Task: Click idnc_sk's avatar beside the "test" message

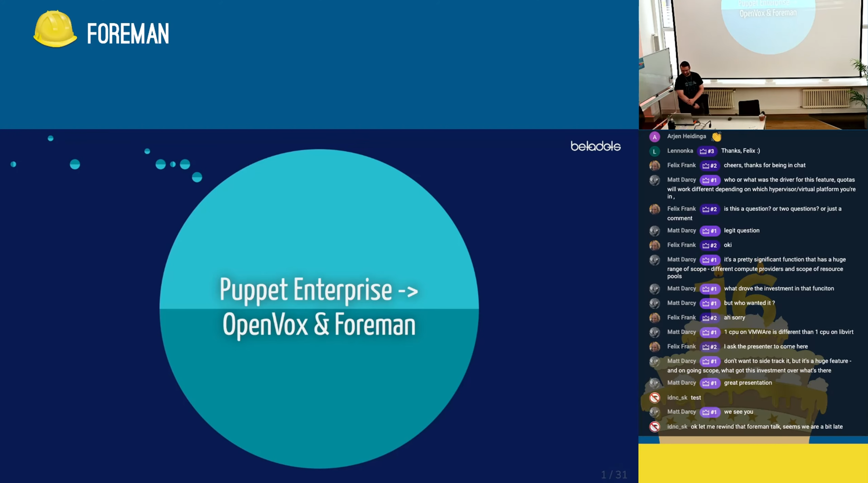Action: coord(654,398)
